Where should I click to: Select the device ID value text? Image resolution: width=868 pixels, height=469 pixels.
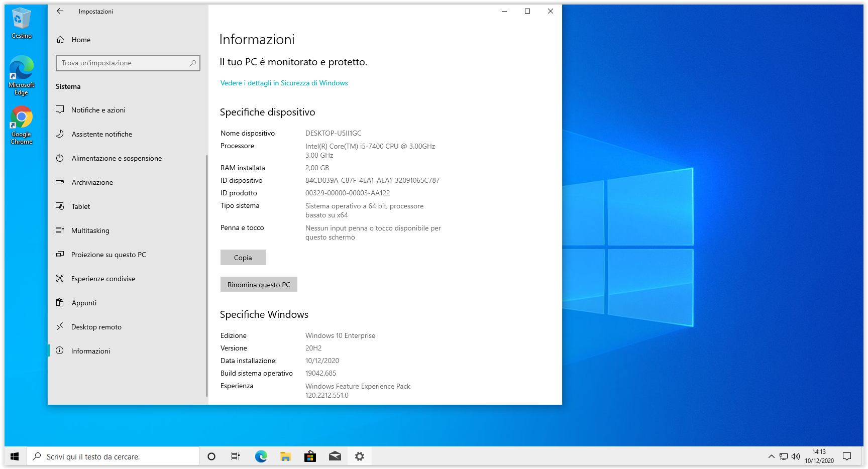(372, 180)
